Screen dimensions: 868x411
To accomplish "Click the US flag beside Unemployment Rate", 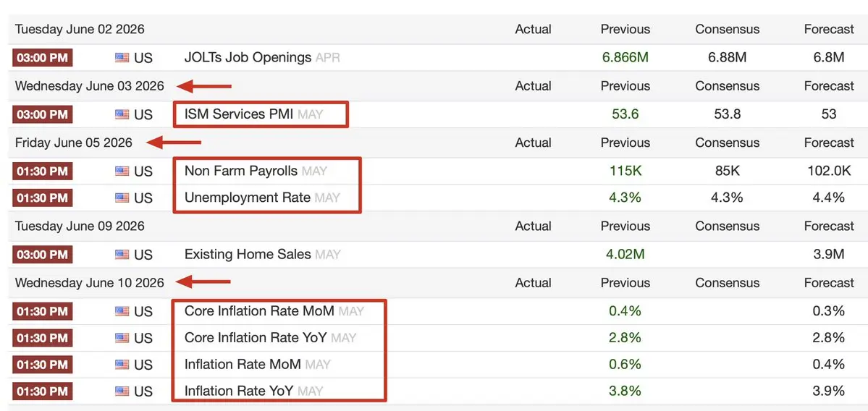I will tap(122, 198).
